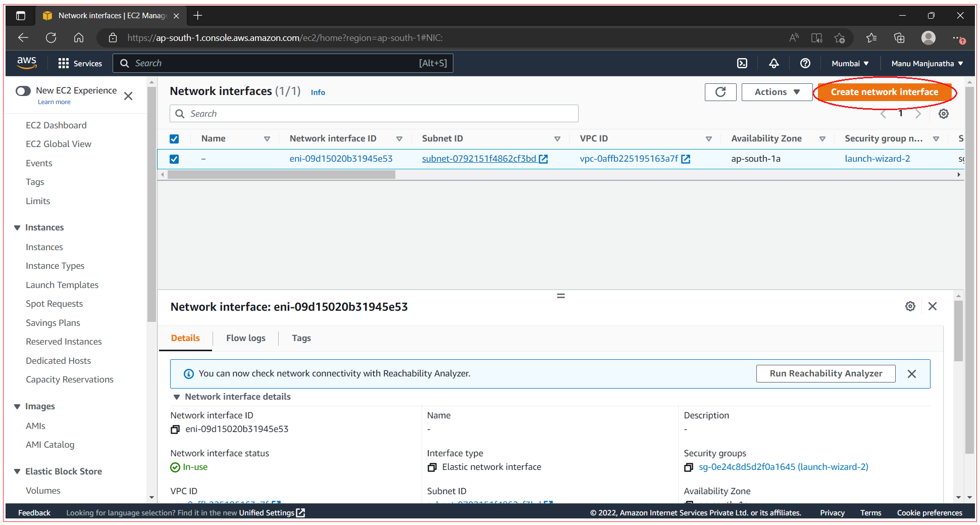980x525 pixels.
Task: Close the New EC2 Experience notice
Action: click(128, 96)
